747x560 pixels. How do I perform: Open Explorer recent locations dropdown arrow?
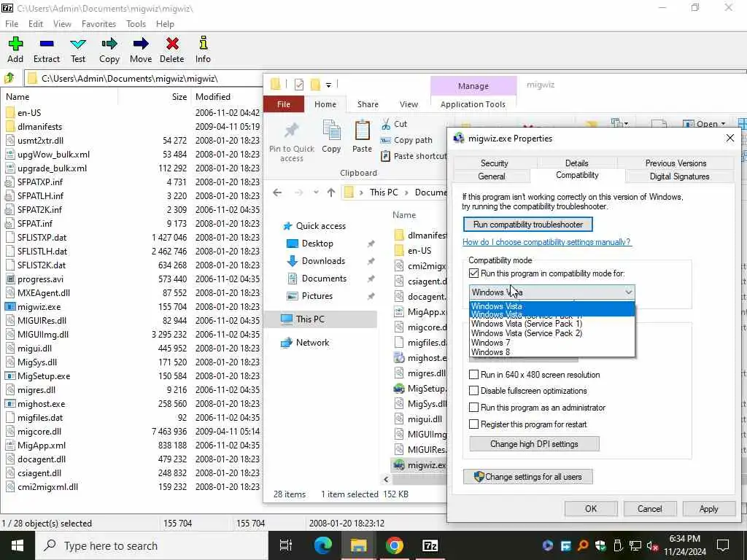click(x=316, y=192)
